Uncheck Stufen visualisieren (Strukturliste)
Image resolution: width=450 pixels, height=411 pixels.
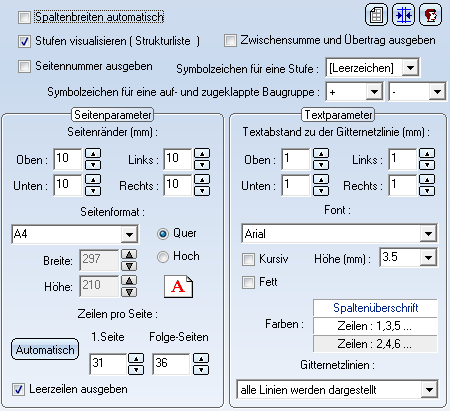click(x=24, y=42)
